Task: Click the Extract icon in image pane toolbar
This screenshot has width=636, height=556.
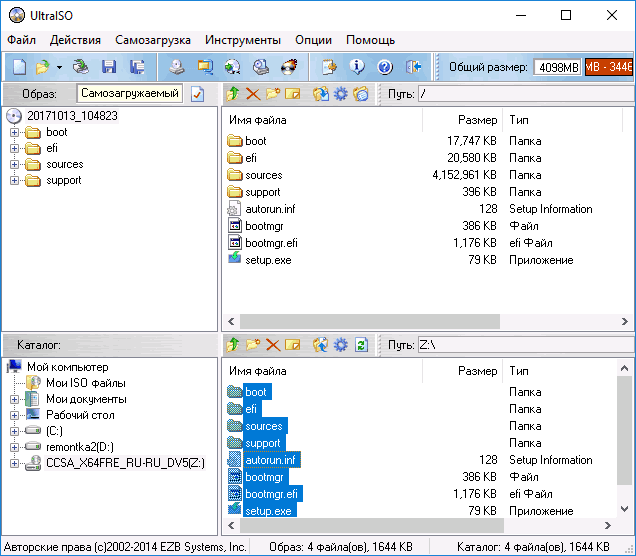Action: 321,94
